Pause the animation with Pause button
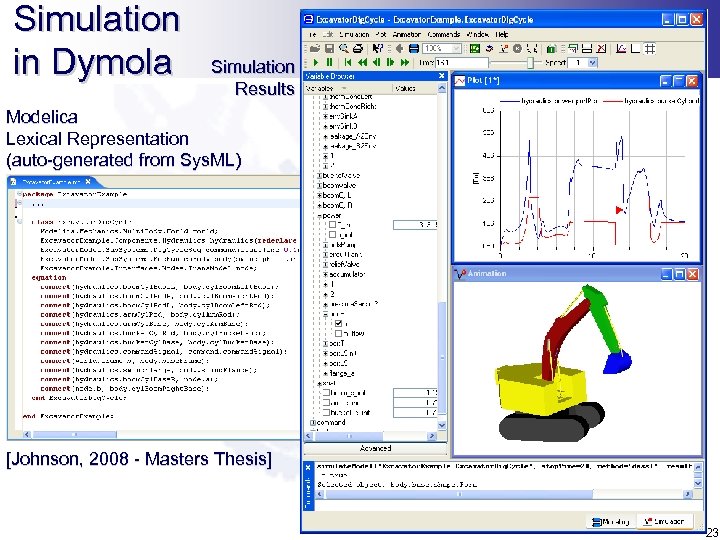The width and height of the screenshot is (720, 540). pyautogui.click(x=329, y=62)
